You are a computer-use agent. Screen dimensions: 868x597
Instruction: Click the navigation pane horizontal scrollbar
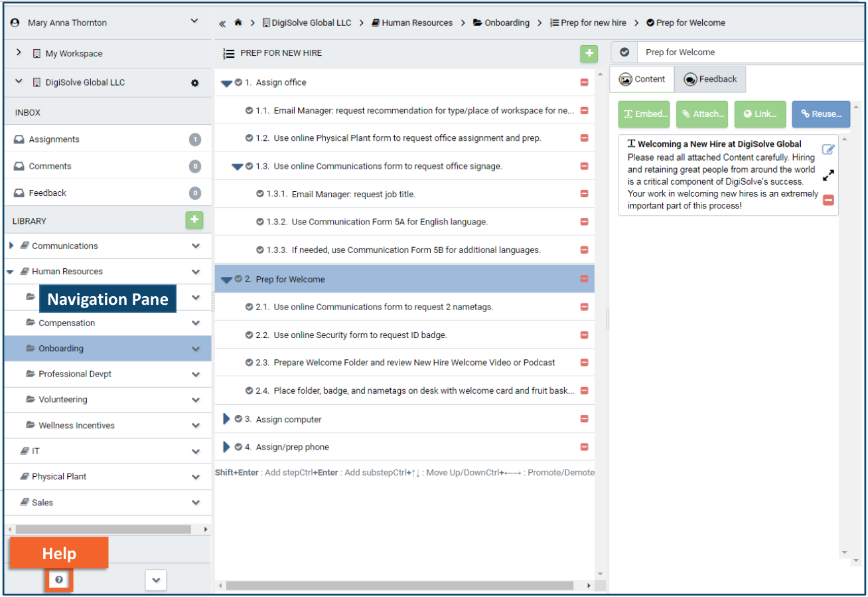(103, 529)
